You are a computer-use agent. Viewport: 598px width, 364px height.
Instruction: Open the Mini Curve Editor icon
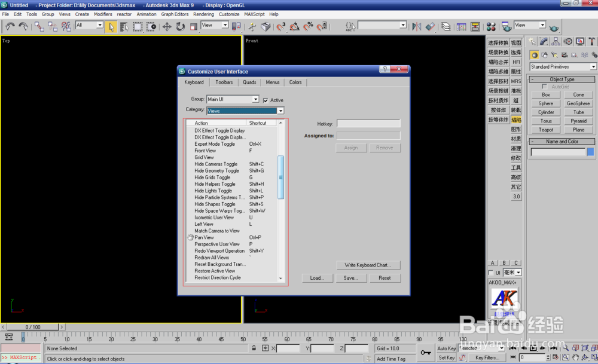(8, 337)
